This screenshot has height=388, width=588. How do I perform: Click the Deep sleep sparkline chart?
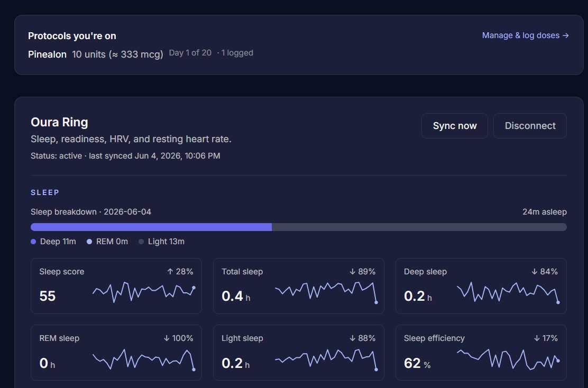click(x=508, y=292)
